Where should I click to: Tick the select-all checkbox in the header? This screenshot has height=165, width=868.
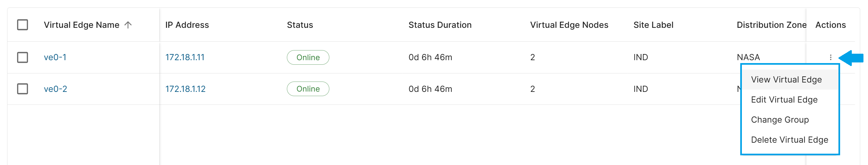click(23, 25)
